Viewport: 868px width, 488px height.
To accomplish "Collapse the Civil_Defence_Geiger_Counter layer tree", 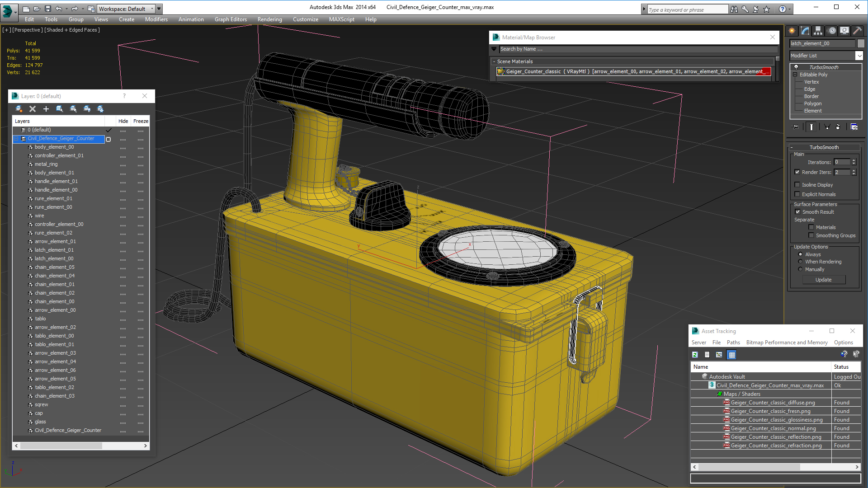I will (17, 139).
